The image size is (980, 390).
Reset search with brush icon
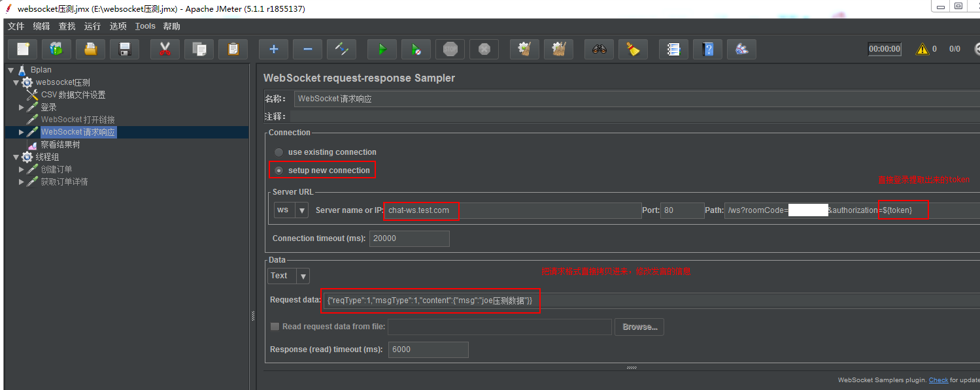click(633, 49)
